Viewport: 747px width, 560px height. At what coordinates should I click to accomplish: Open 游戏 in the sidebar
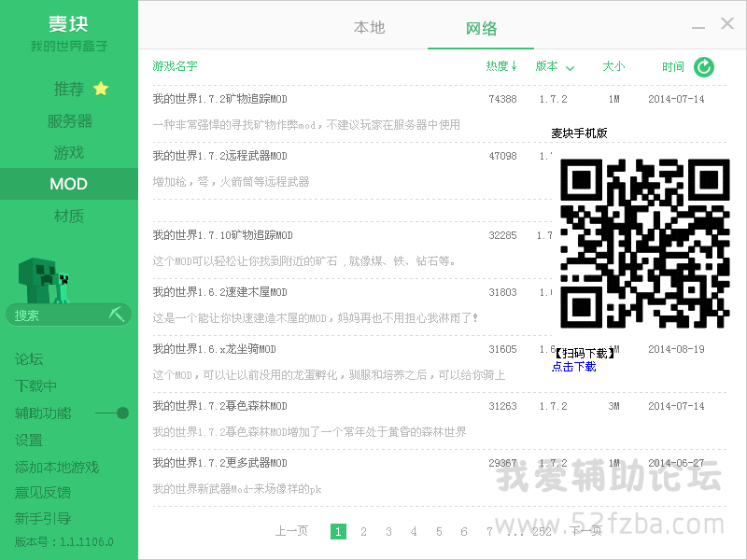point(69,152)
